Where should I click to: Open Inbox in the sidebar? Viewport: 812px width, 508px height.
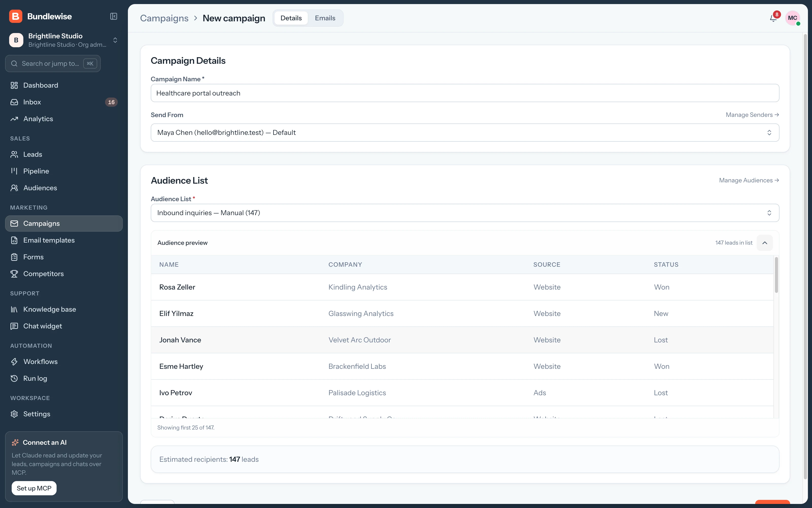[64, 102]
